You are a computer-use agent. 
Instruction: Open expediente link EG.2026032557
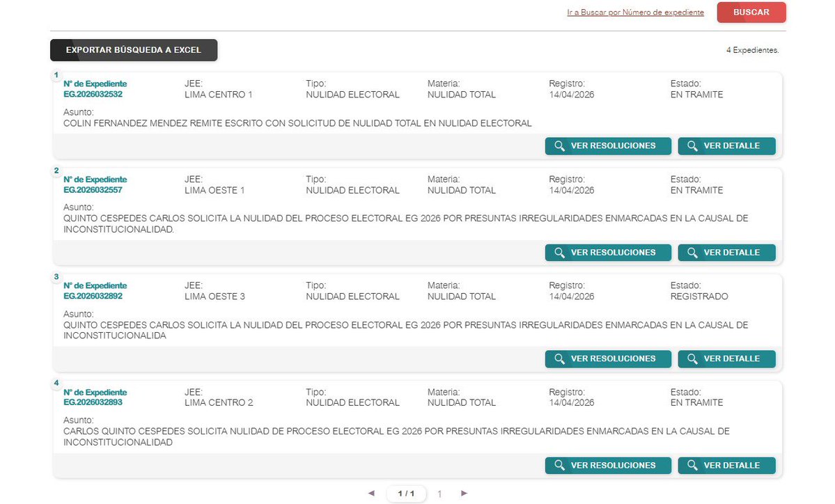point(93,190)
